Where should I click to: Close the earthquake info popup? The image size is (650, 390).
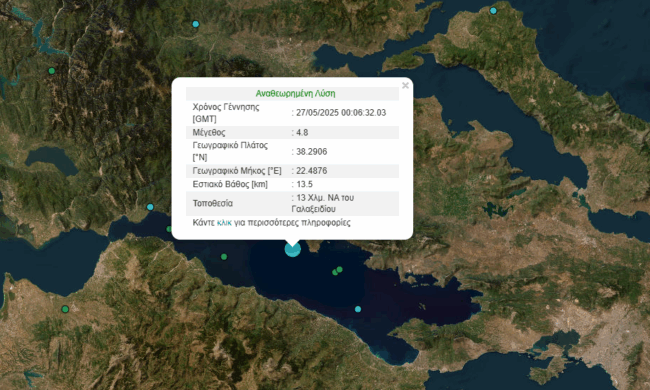pos(405,85)
